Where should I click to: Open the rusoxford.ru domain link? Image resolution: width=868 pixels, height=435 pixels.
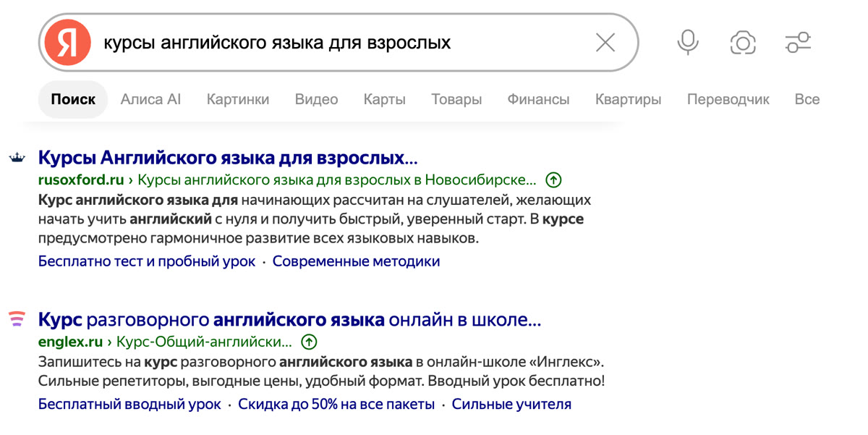click(x=81, y=180)
